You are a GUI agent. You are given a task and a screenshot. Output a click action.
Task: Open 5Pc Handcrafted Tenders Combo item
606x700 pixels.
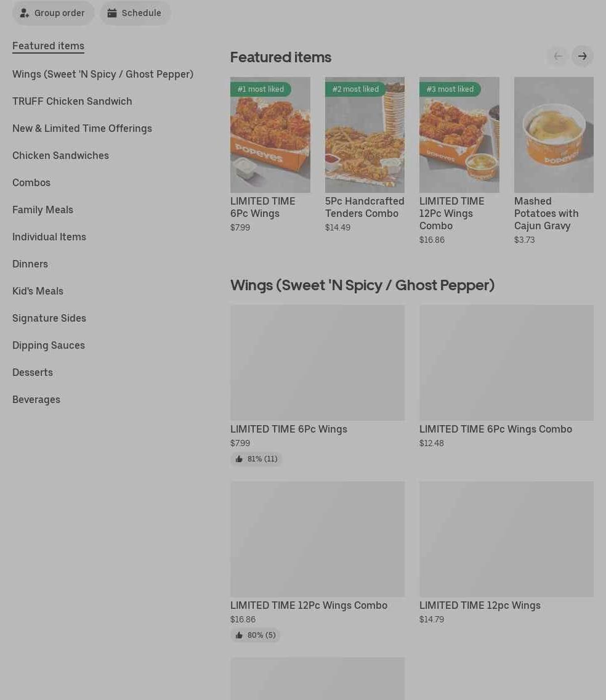(x=365, y=155)
